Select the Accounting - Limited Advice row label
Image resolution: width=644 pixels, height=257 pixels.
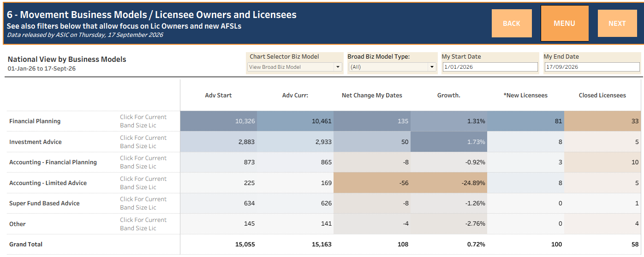[x=48, y=183]
